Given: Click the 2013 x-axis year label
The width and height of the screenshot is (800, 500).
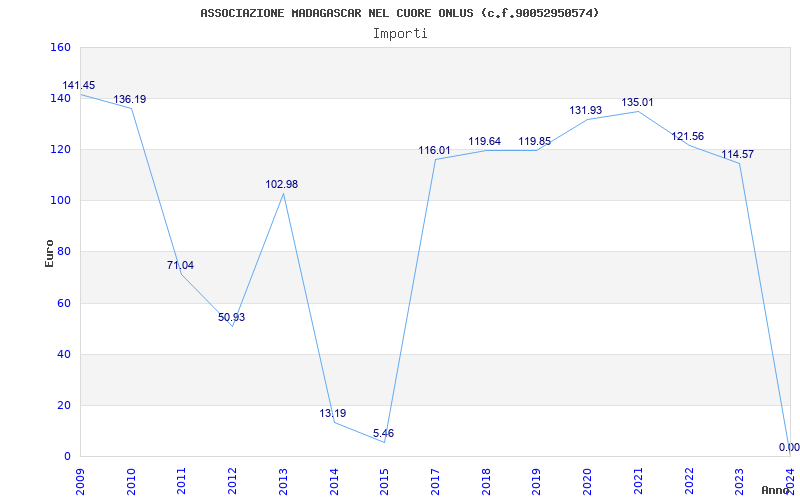Looking at the screenshot, I should pyautogui.click(x=283, y=482).
